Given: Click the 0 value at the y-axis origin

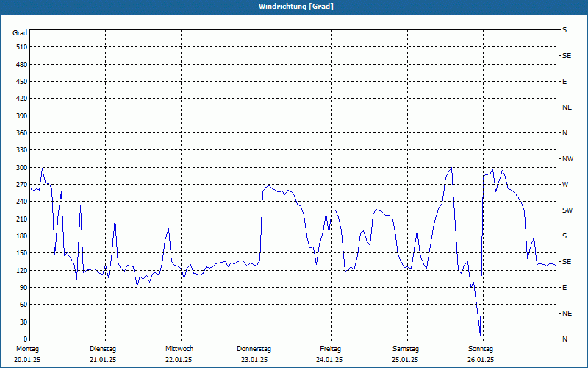Looking at the screenshot, I should click(x=25, y=339).
